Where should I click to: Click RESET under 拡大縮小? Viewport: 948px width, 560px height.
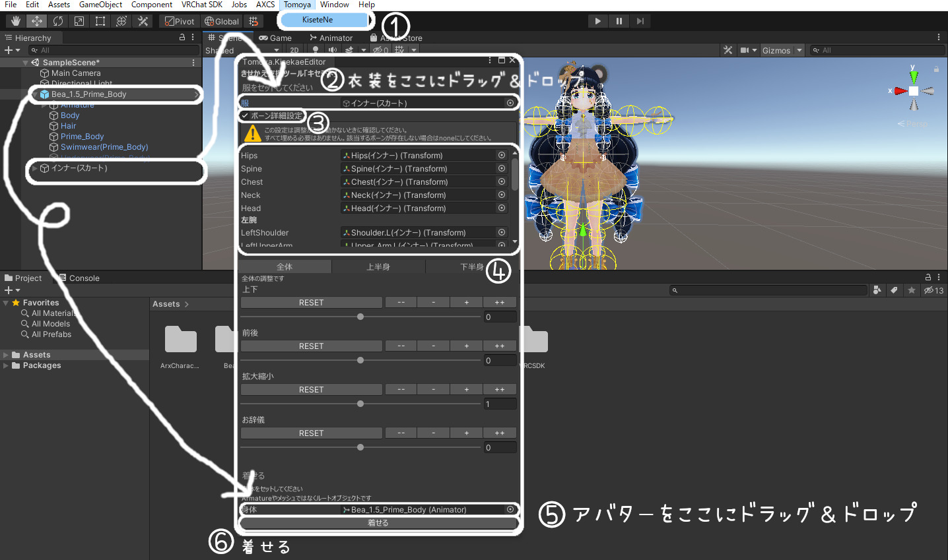312,389
